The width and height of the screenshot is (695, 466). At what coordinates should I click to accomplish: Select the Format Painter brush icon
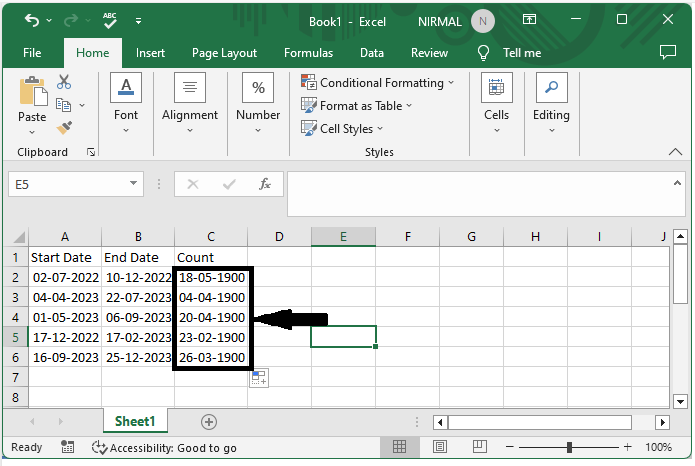tap(64, 128)
